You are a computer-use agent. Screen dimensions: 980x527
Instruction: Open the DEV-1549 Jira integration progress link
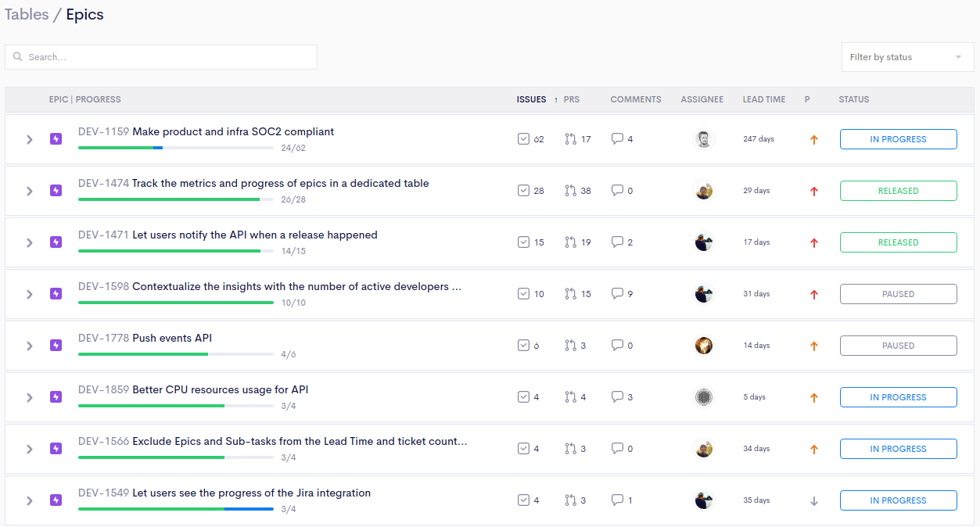pyautogui.click(x=224, y=493)
